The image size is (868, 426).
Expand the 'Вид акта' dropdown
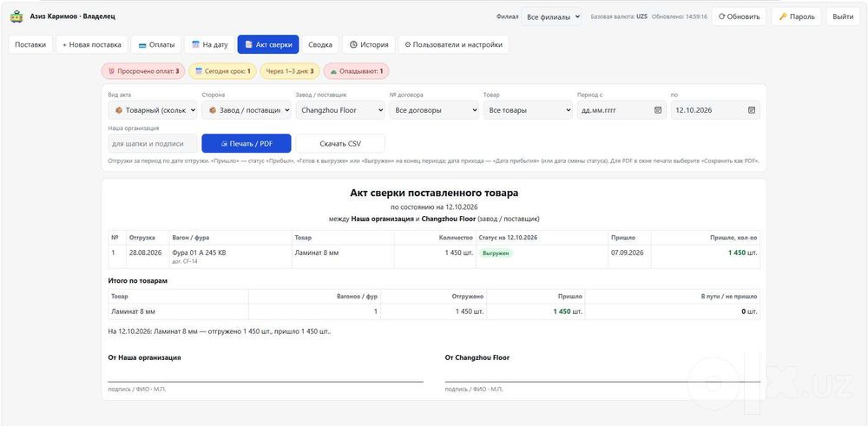(153, 110)
